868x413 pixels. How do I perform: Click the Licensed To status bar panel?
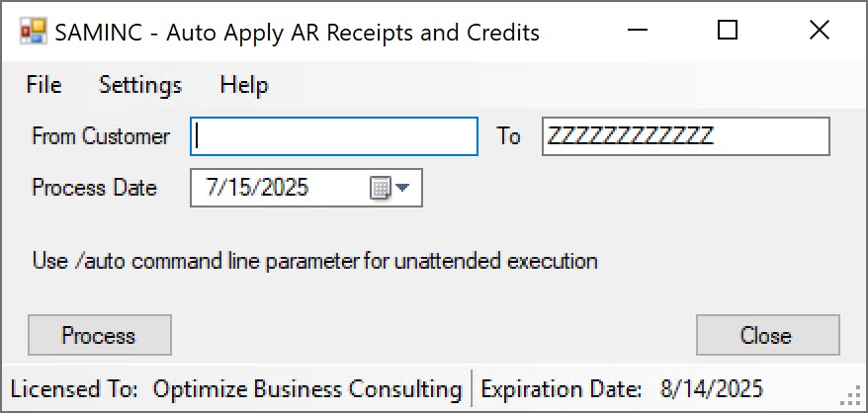point(236,389)
